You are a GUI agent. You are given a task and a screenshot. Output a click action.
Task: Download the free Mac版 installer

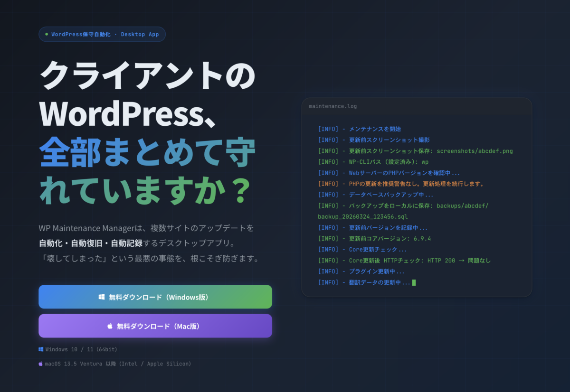[x=155, y=326]
